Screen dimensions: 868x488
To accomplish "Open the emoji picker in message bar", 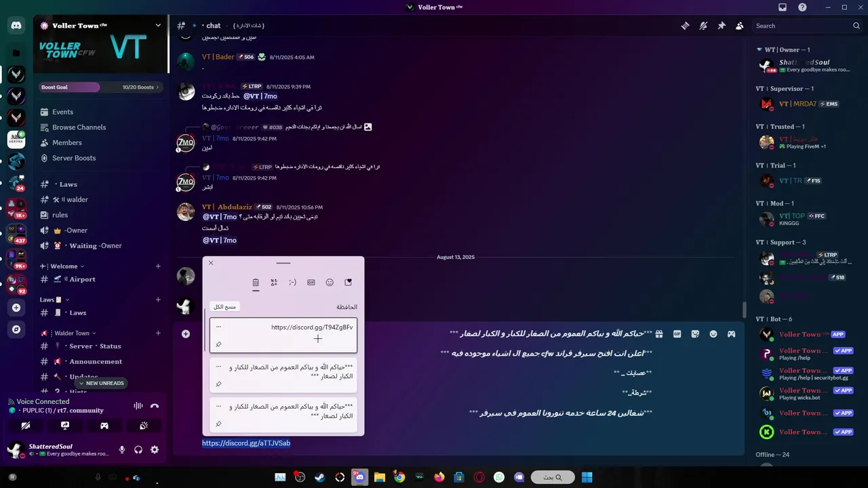I will tap(713, 334).
